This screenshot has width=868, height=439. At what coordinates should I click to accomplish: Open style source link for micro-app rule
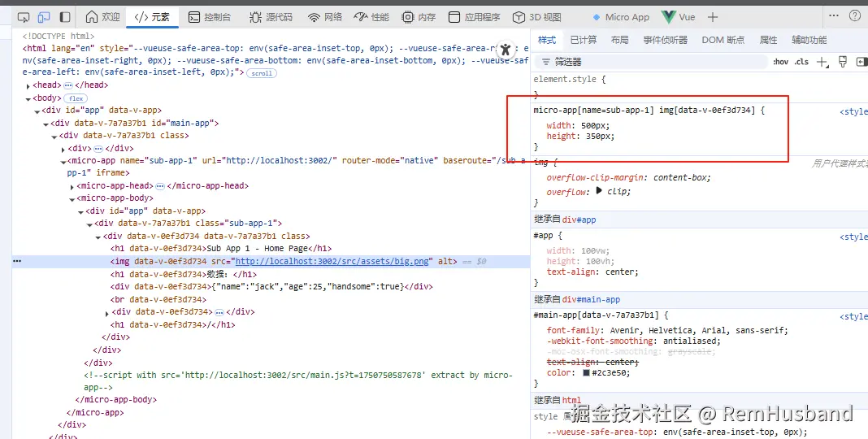pyautogui.click(x=853, y=111)
